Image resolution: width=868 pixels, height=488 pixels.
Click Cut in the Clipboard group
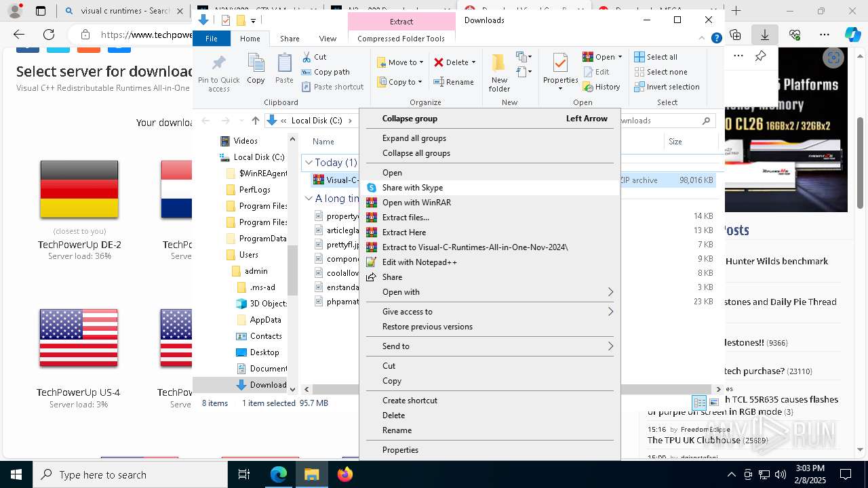[314, 57]
